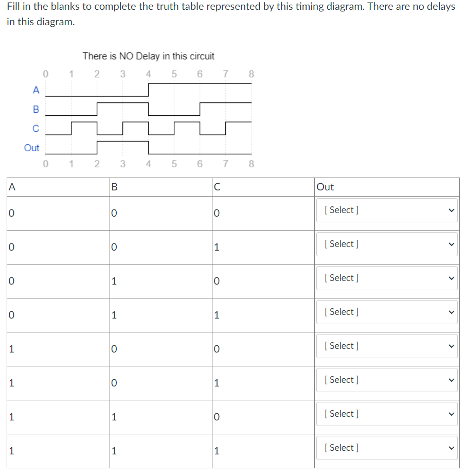Click the column header labeled A
This screenshot has width=466, height=476.
coord(11,186)
